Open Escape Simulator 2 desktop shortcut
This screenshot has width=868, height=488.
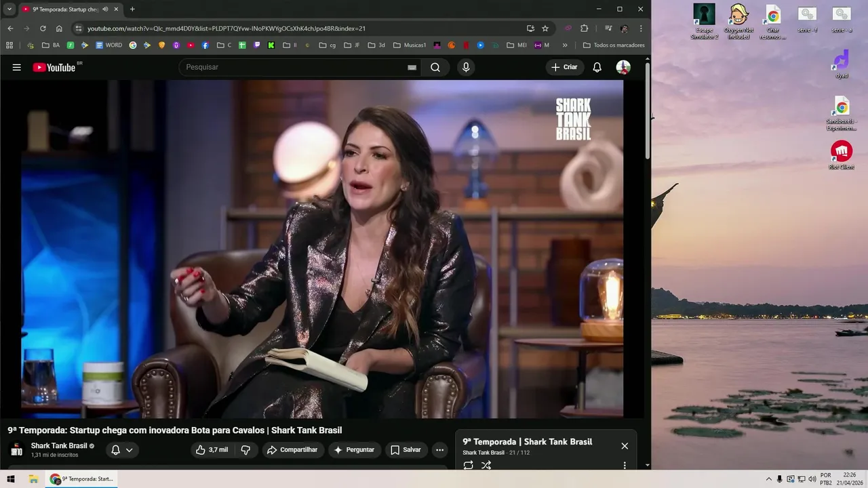click(704, 22)
